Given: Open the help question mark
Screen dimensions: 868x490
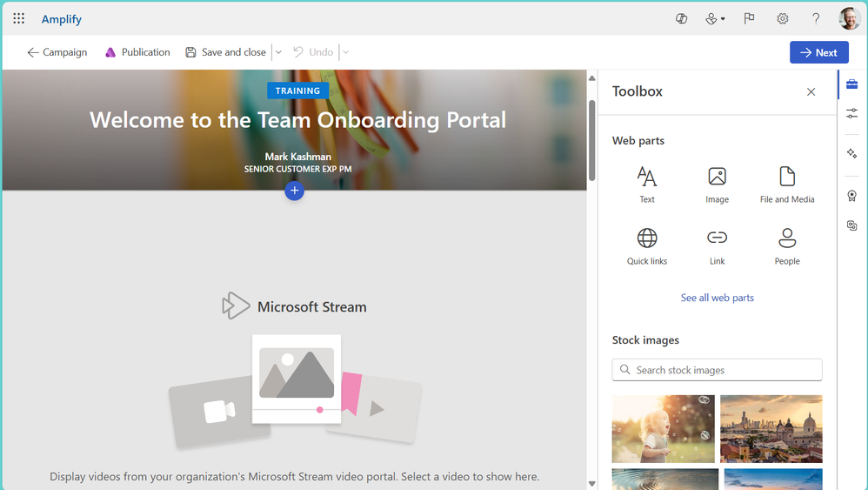Looking at the screenshot, I should click(x=816, y=19).
